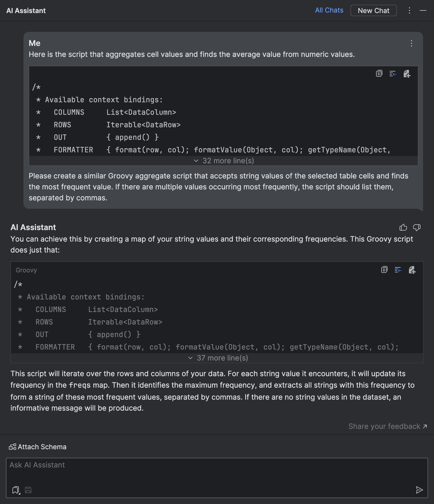Open the prompt library bookmark icon

click(16, 490)
